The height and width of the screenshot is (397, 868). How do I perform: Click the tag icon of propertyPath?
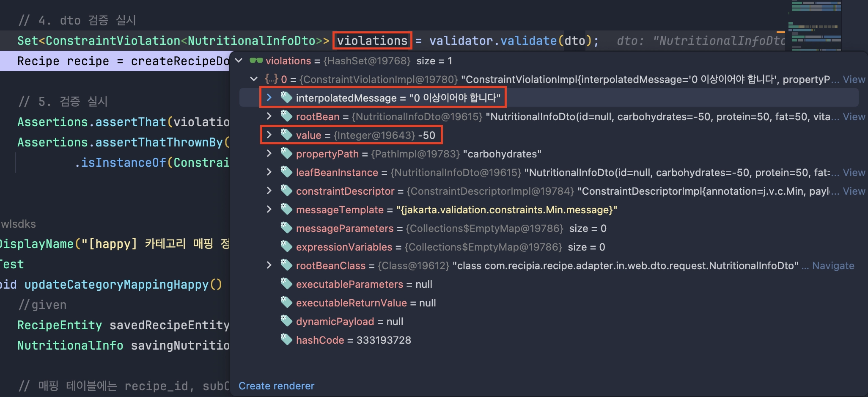[287, 154]
